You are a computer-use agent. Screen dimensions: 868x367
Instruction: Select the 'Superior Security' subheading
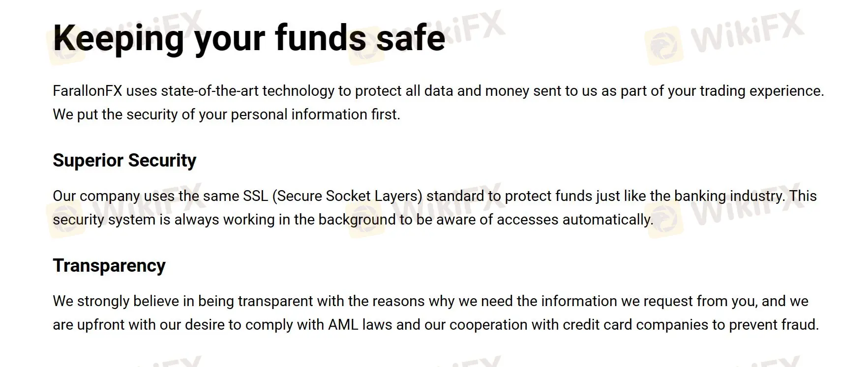click(x=124, y=161)
